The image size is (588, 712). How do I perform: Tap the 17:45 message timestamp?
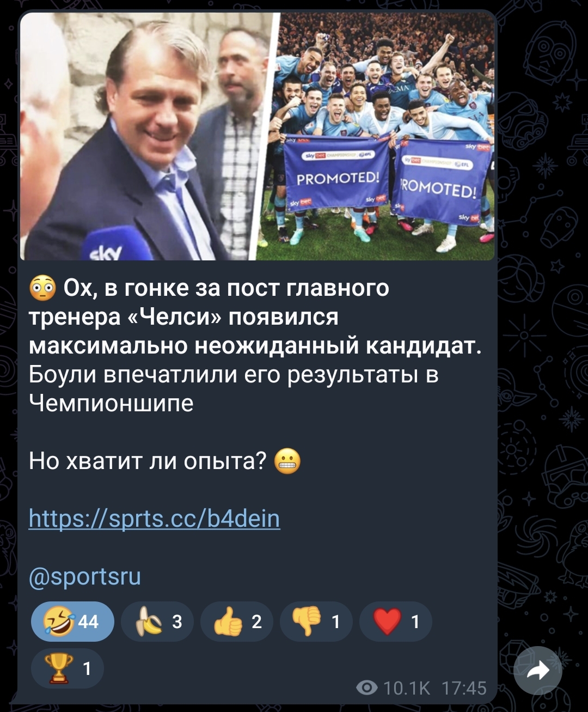(464, 688)
